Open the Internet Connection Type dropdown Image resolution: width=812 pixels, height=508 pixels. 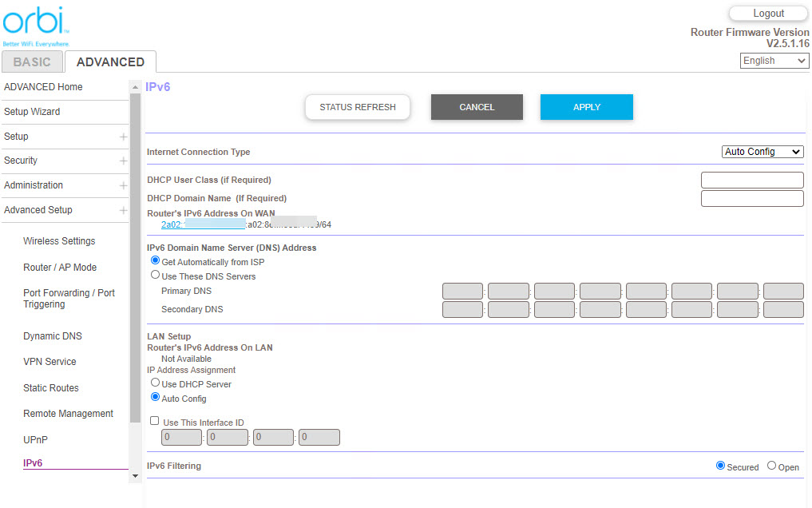click(762, 152)
